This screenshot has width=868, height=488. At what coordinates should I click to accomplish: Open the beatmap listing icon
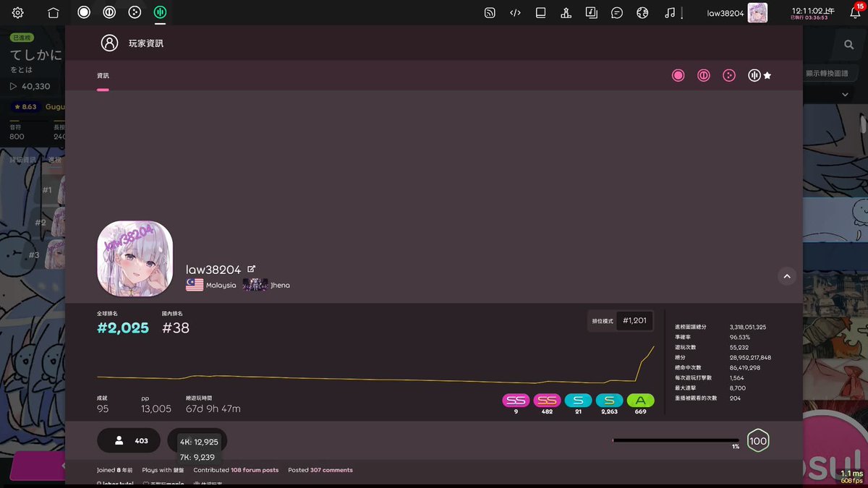[591, 12]
